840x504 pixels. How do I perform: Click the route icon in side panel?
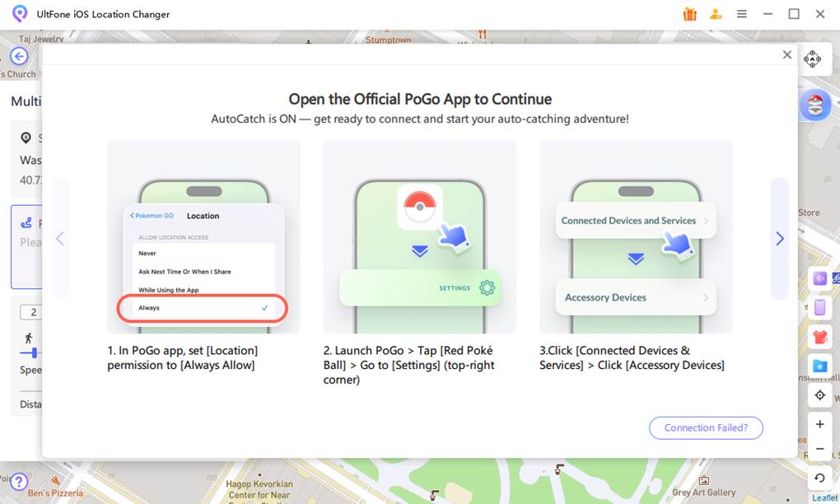coord(26,223)
